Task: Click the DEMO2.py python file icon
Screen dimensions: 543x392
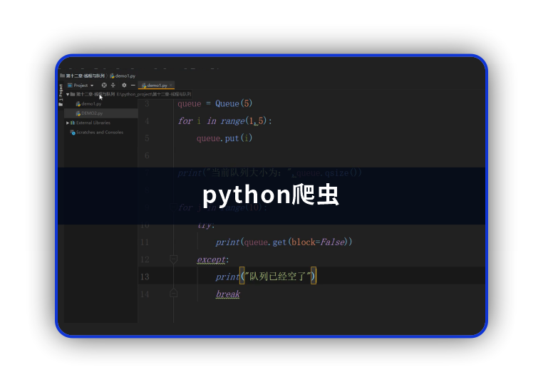Action: point(78,113)
